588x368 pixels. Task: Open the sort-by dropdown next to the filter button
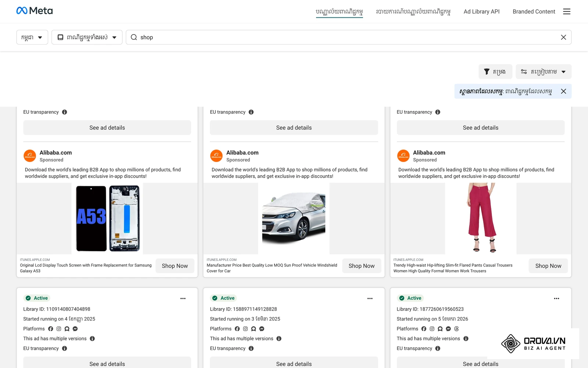click(544, 71)
